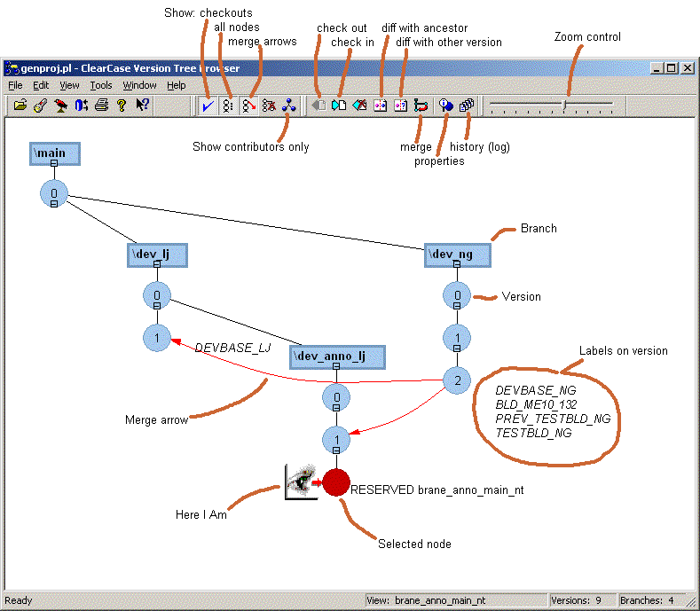Screen dimensions: 700x611
Task: Collapse version 1 under \dev_ng
Action: (457, 349)
